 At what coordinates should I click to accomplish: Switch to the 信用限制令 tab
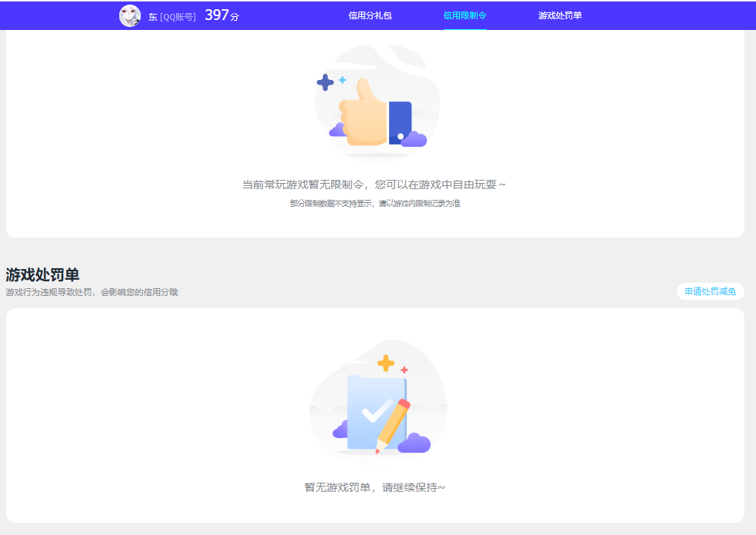coord(465,16)
